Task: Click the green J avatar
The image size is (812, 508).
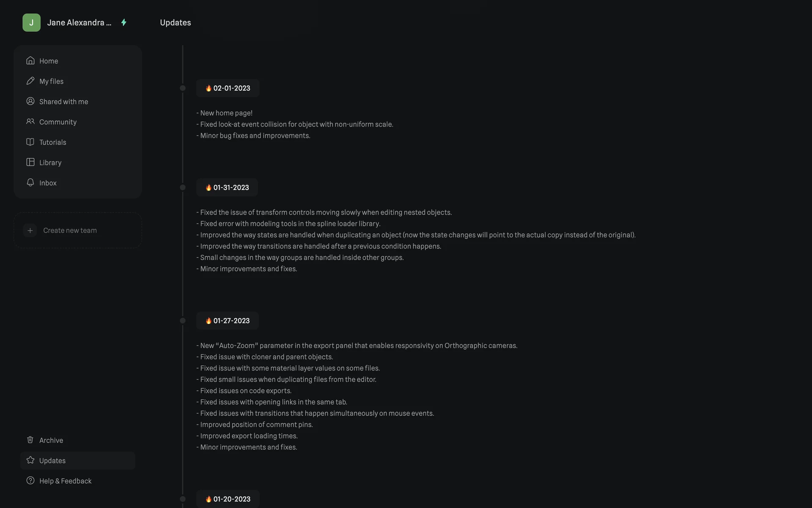Action: tap(31, 22)
